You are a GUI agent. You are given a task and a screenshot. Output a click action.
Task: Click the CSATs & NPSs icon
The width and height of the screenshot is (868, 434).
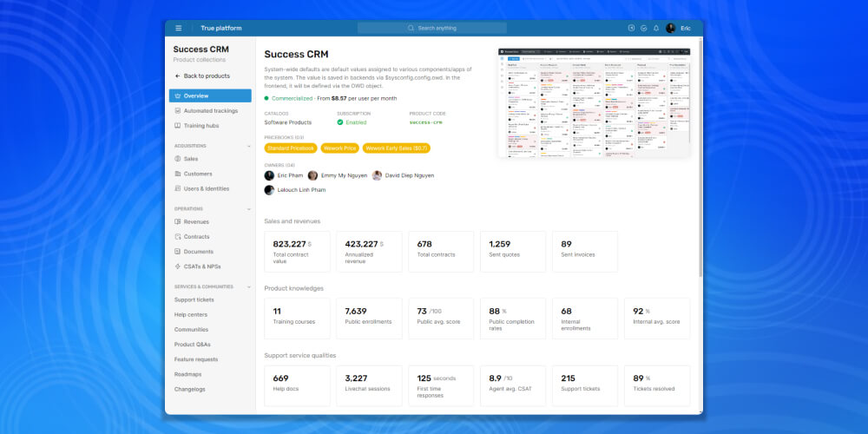178,266
